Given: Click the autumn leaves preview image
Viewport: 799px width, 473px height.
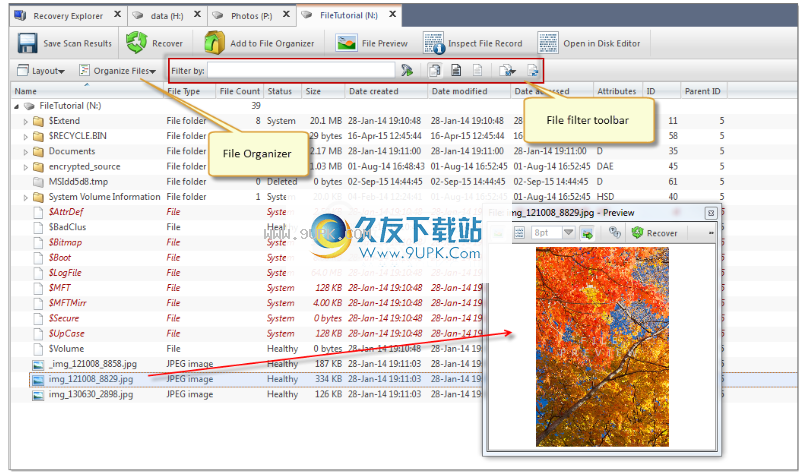Looking at the screenshot, I should tap(602, 347).
